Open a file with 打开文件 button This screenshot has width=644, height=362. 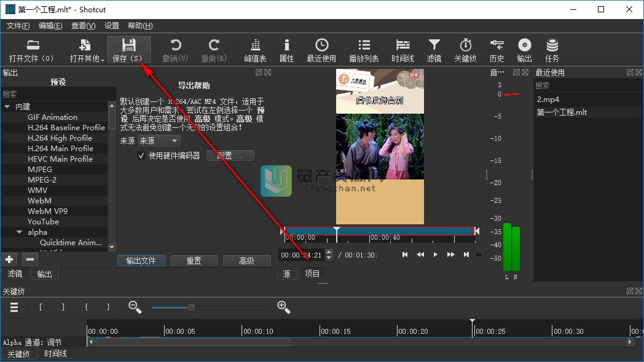click(31, 50)
